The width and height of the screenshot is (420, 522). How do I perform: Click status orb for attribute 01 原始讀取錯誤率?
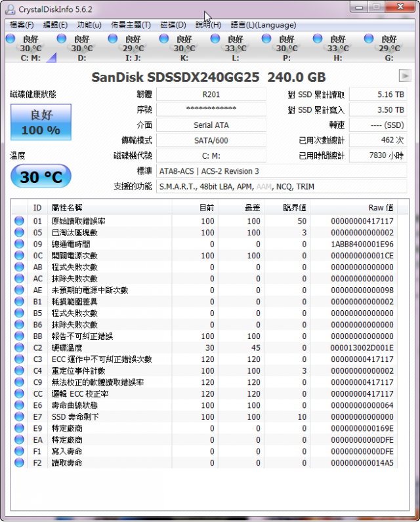[19, 221]
